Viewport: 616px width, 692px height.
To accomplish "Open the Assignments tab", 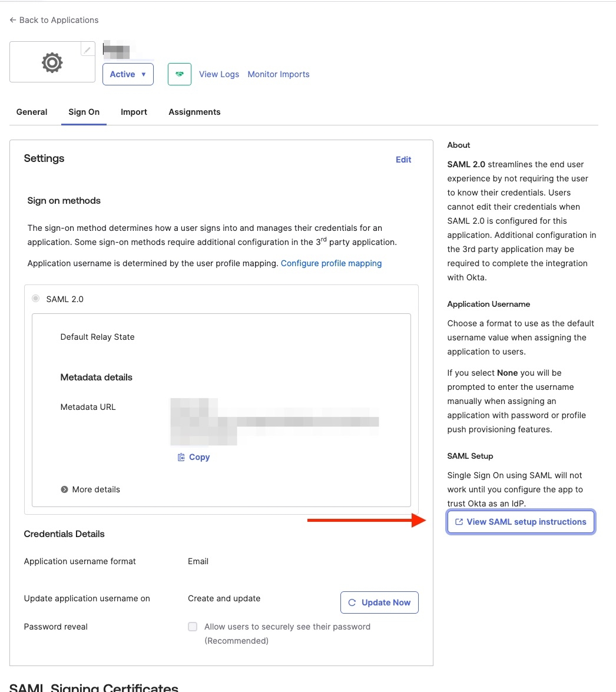I will point(194,112).
